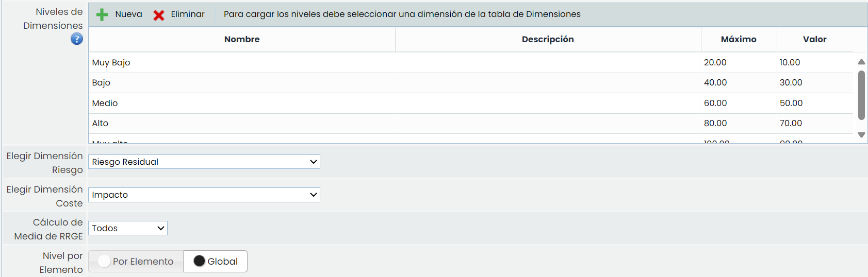Click the scrollbar down arrow in table

(x=861, y=135)
